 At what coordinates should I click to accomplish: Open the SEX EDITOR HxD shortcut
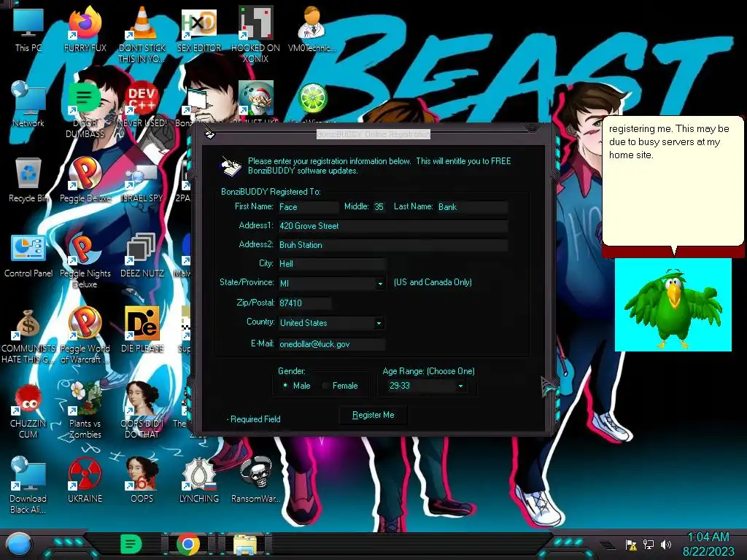point(199,28)
